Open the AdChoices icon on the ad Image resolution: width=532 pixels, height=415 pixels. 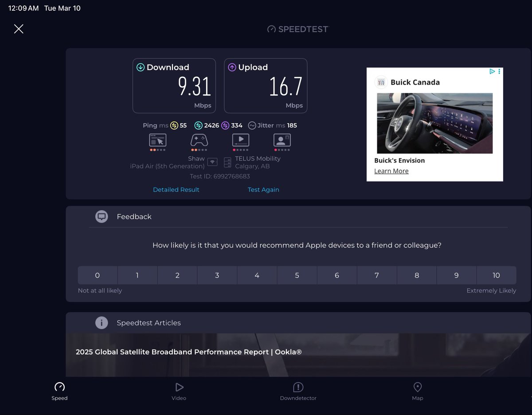point(492,71)
